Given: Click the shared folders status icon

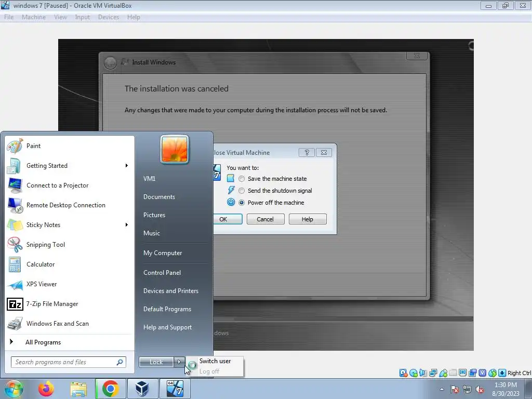Looking at the screenshot, I should pos(453,373).
